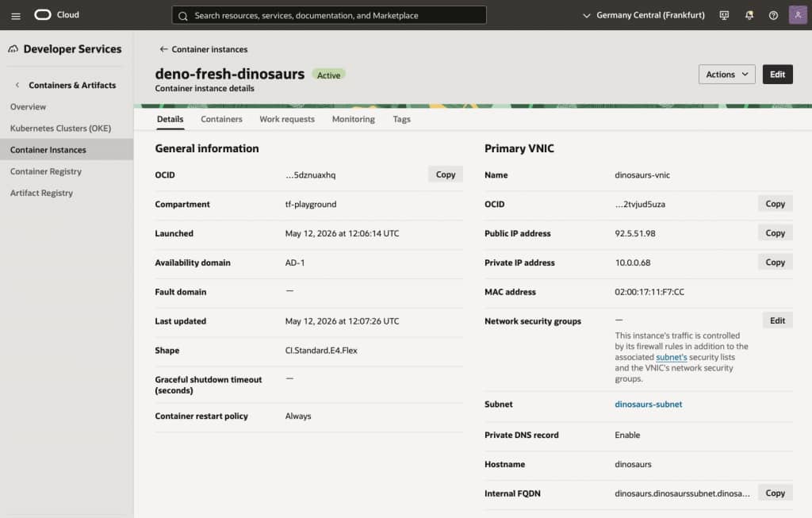Switch to the Containers tab
812x518 pixels.
click(222, 119)
